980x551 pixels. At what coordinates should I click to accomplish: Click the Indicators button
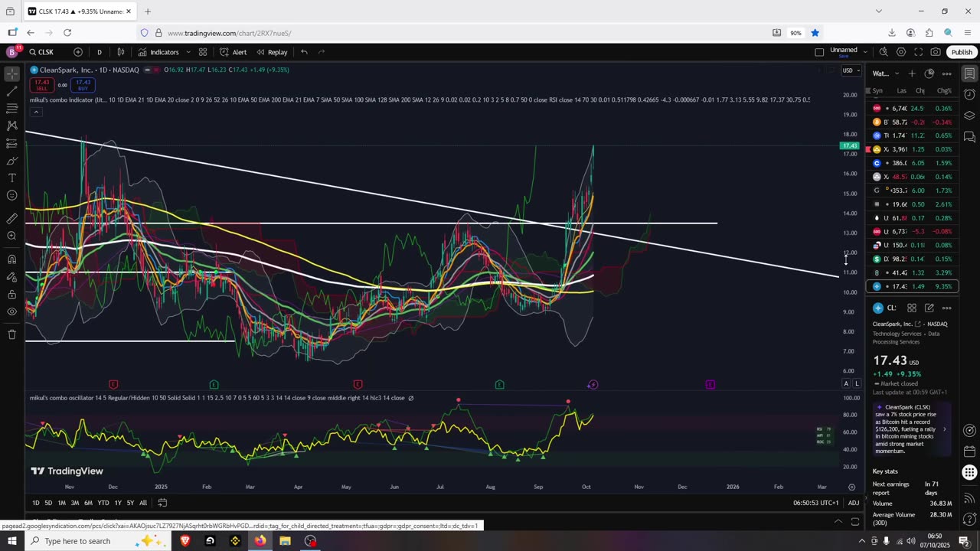tap(158, 52)
